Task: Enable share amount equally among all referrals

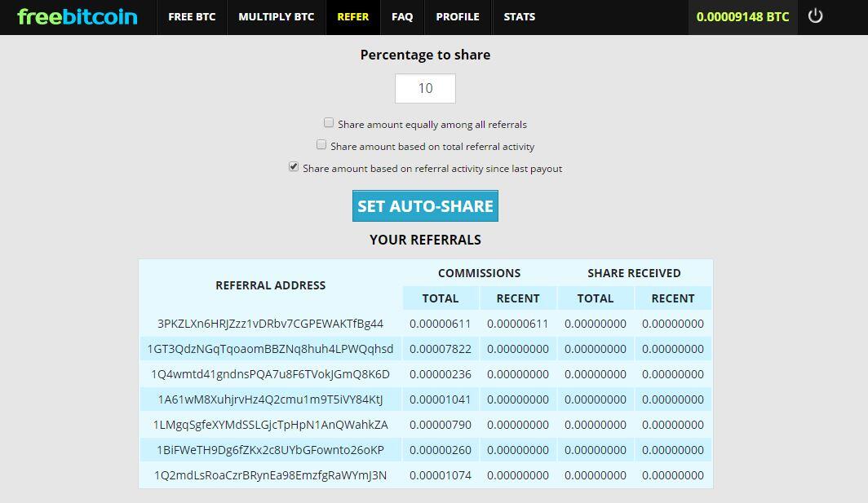Action: [x=329, y=122]
